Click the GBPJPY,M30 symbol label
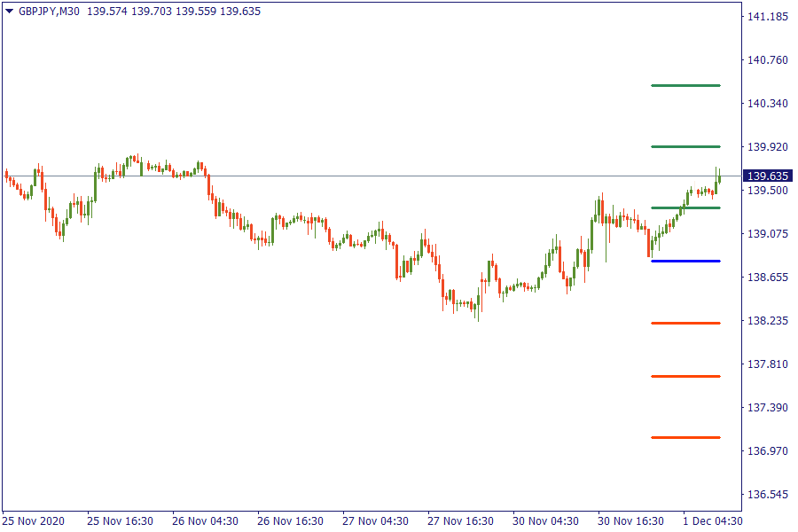 point(50,11)
